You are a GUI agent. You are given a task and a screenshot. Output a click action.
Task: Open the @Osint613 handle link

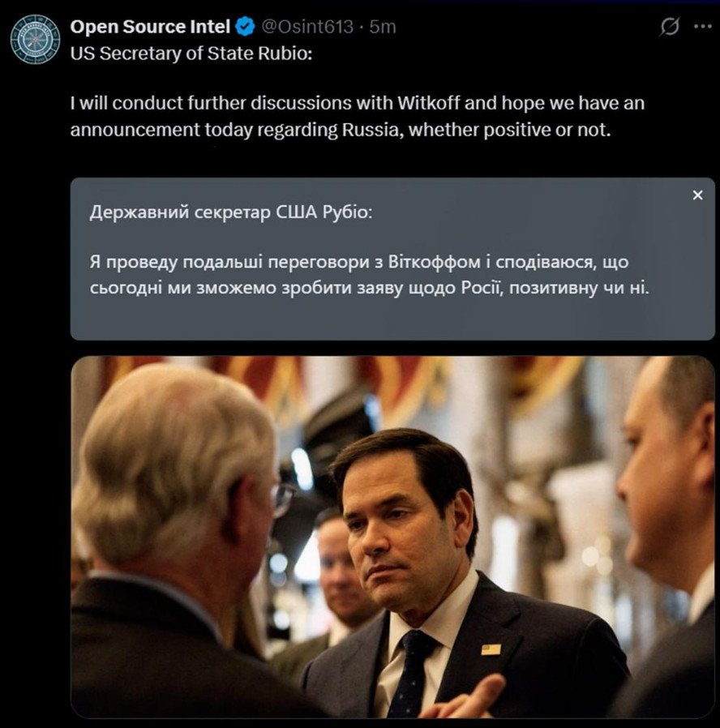click(306, 27)
